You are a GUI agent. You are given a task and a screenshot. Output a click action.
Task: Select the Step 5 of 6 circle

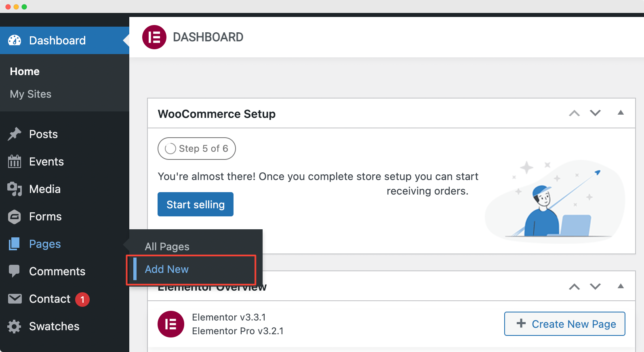(x=170, y=149)
